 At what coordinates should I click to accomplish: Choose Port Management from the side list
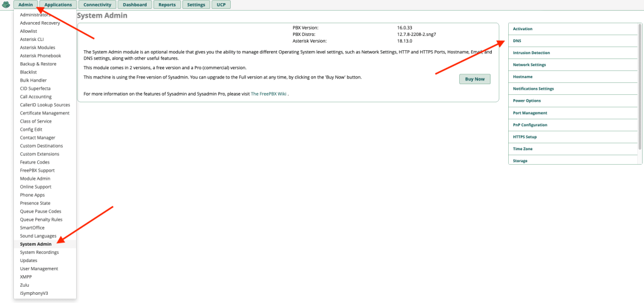[x=530, y=113]
